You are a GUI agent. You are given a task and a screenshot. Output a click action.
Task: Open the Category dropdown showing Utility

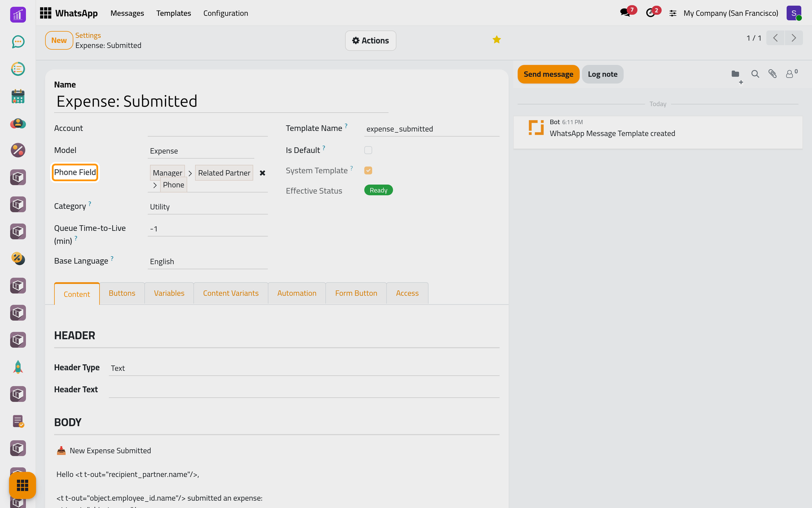tap(208, 207)
